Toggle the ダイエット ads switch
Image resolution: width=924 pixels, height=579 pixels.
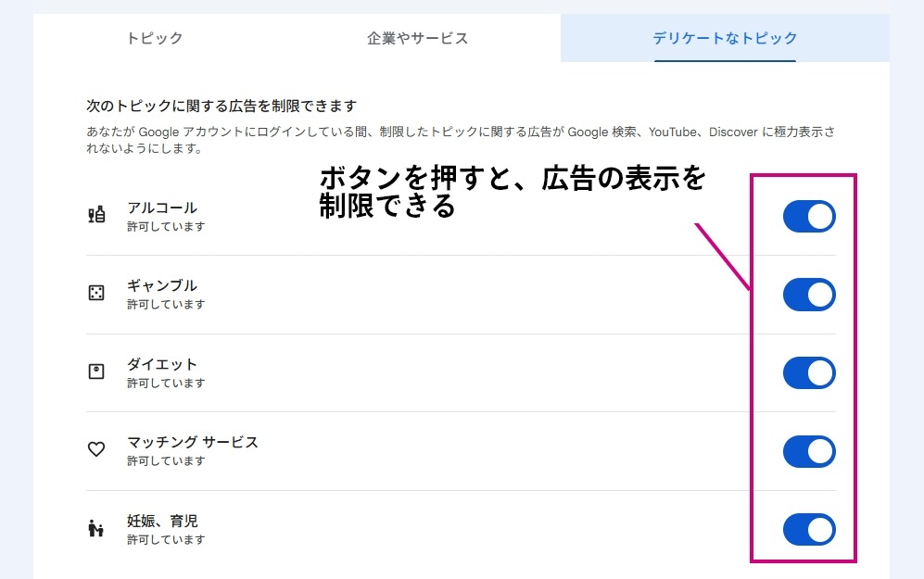(808, 372)
